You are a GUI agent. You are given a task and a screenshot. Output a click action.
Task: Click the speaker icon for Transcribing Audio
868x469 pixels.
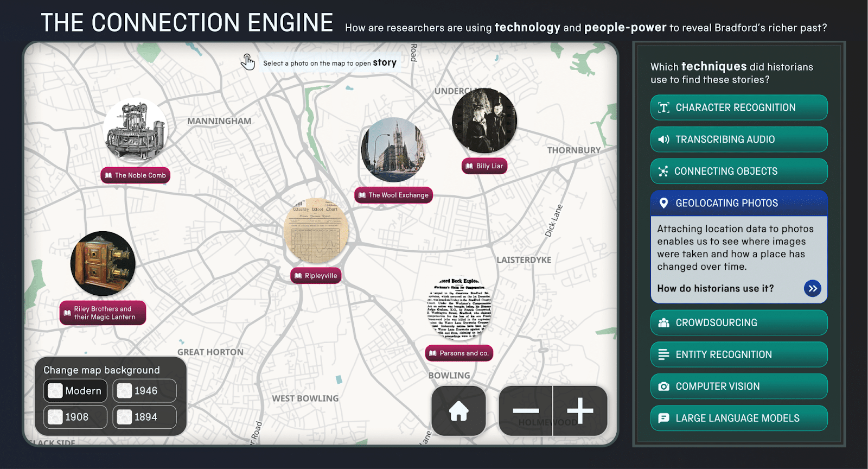tap(663, 140)
